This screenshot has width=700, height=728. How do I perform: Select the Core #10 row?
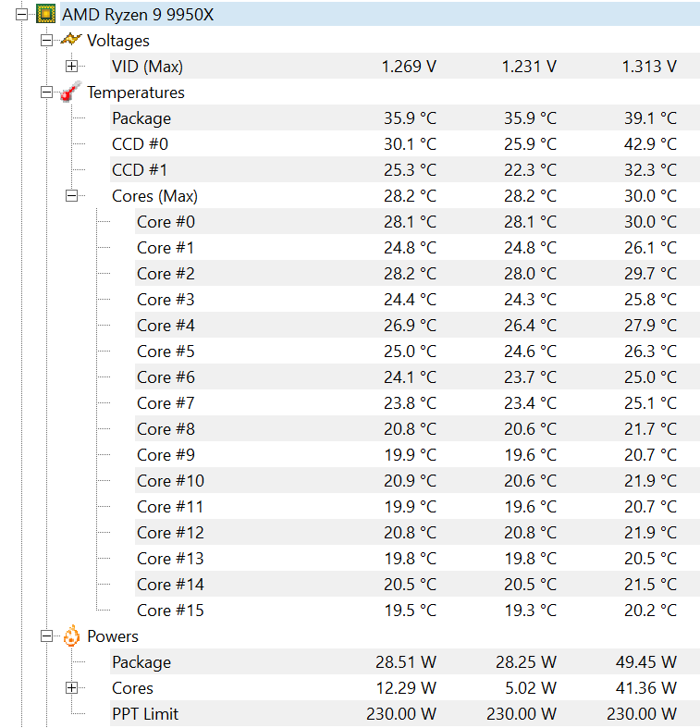(418, 480)
